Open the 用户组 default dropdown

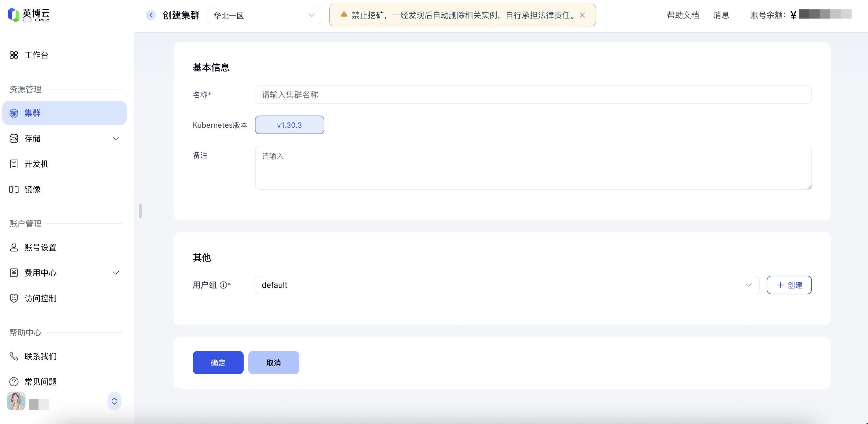(x=507, y=285)
